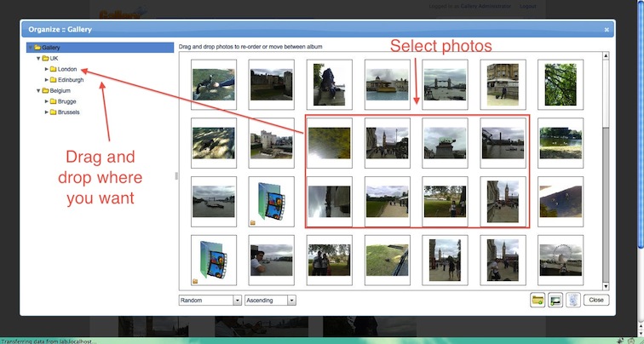Expand the Edinburgh album node
The image size is (644, 344).
point(46,80)
